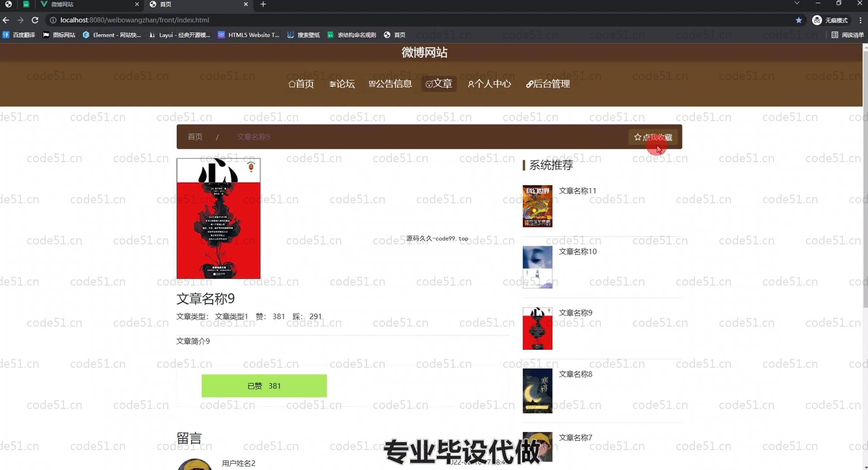This screenshot has width=868, height=470.
Task: Open a new browser tab
Action: [263, 4]
